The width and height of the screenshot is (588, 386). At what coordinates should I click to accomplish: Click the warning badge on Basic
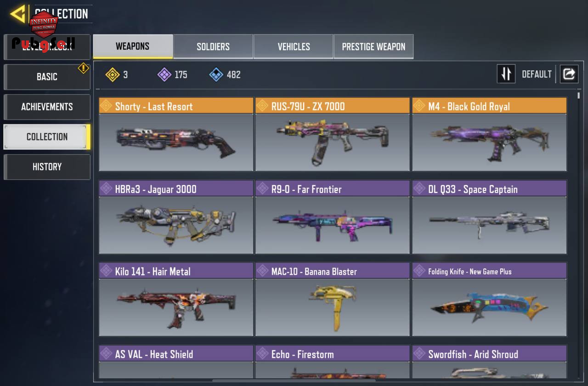click(83, 68)
